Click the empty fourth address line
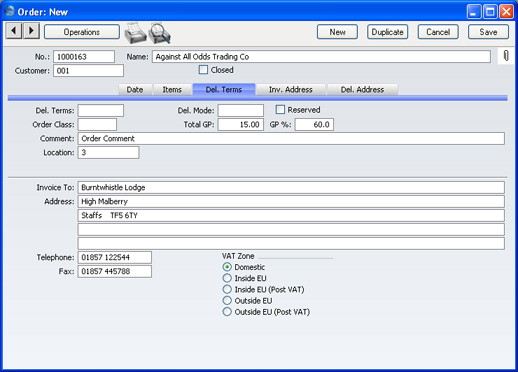Viewport: 518px width, 372px height. 291,229
